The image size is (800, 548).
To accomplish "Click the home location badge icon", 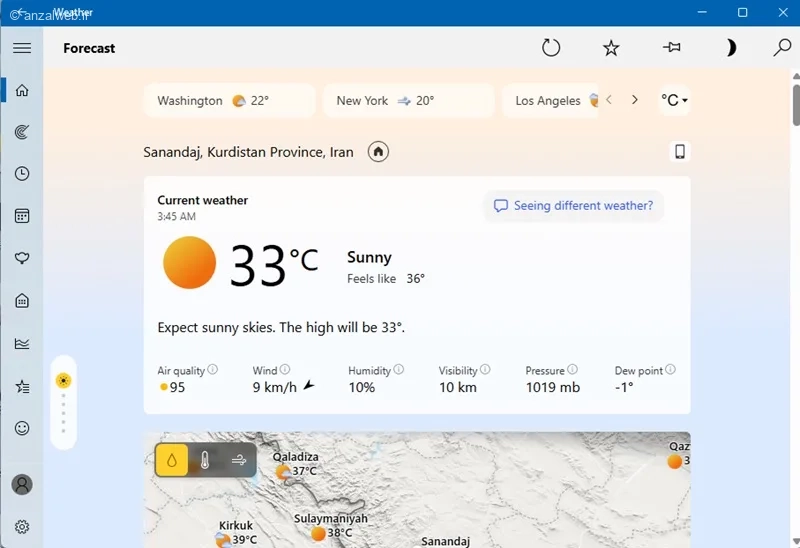I will [378, 152].
